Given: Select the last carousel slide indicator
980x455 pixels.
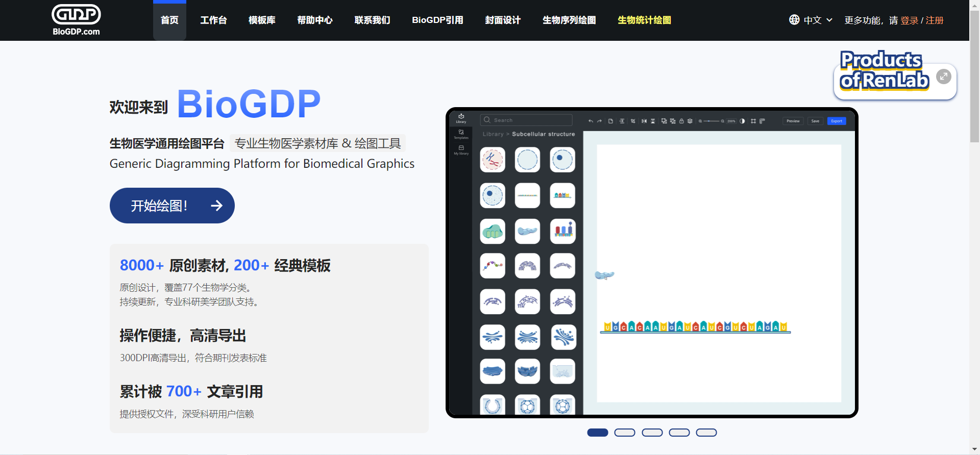Looking at the screenshot, I should pos(706,433).
